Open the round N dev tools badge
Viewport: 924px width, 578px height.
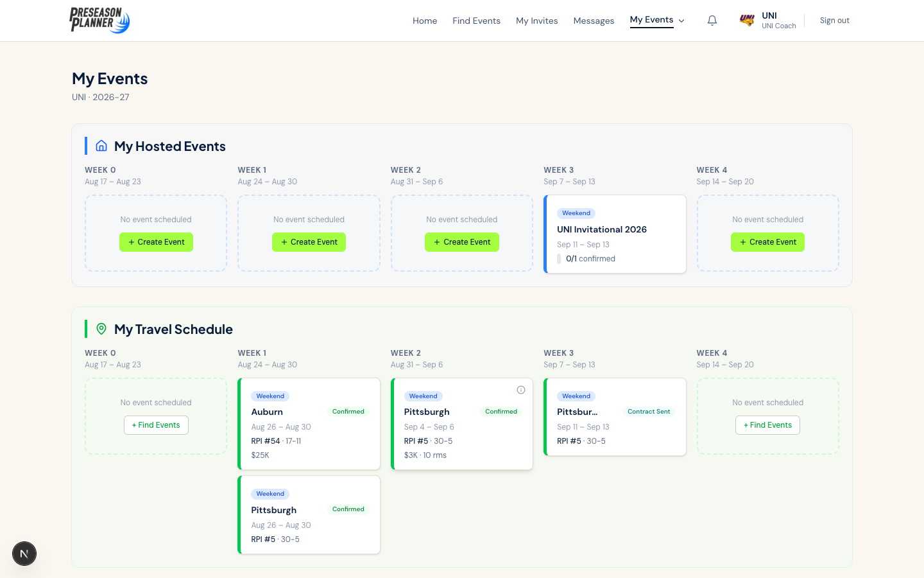click(24, 554)
